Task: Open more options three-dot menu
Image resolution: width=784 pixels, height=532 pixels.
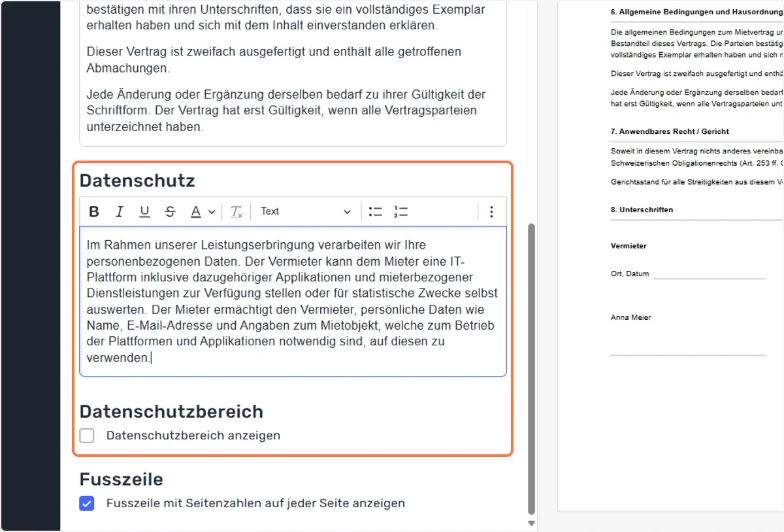Action: pyautogui.click(x=491, y=211)
